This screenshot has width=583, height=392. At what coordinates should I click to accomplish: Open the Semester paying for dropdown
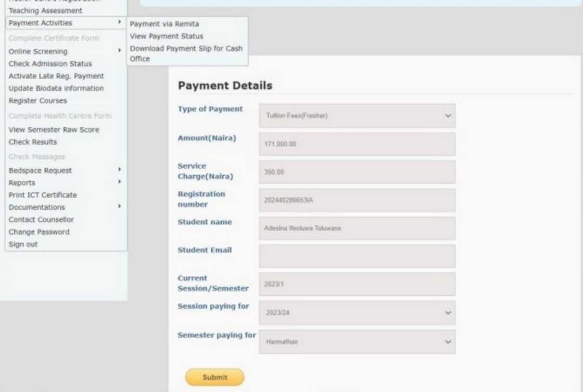click(x=357, y=342)
